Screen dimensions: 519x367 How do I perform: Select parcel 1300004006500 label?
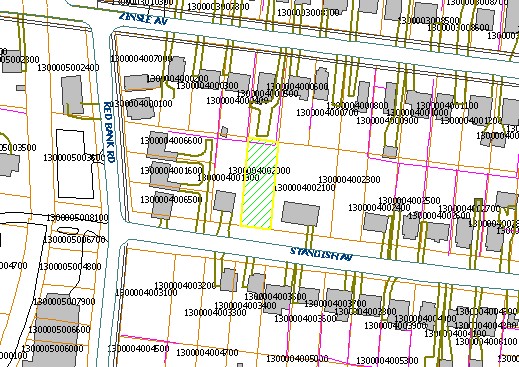pyautogui.click(x=171, y=200)
